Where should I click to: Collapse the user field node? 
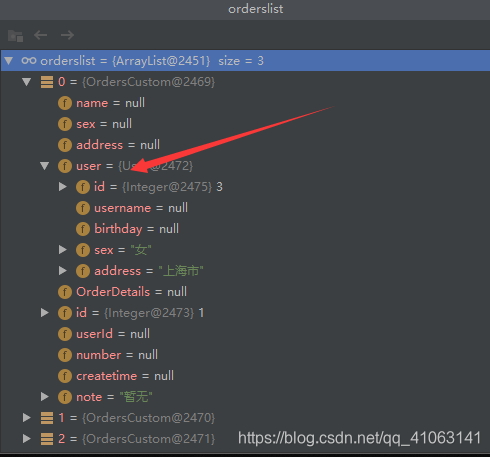[x=45, y=166]
